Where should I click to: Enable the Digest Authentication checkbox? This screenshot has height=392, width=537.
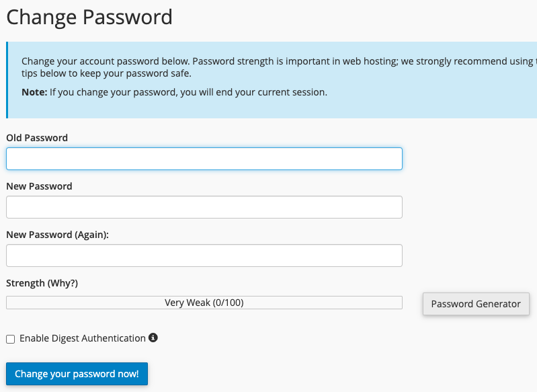tap(10, 339)
